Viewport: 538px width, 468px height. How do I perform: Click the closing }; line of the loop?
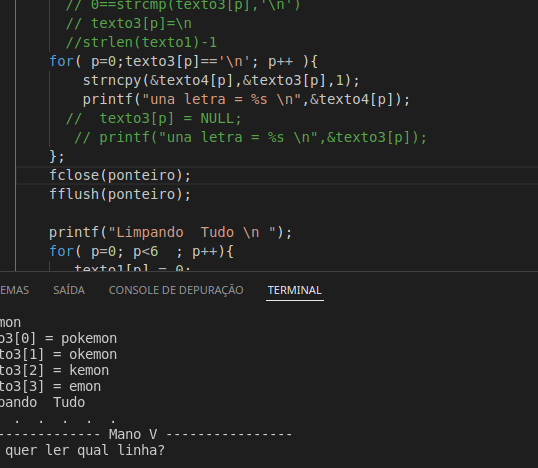point(57,156)
